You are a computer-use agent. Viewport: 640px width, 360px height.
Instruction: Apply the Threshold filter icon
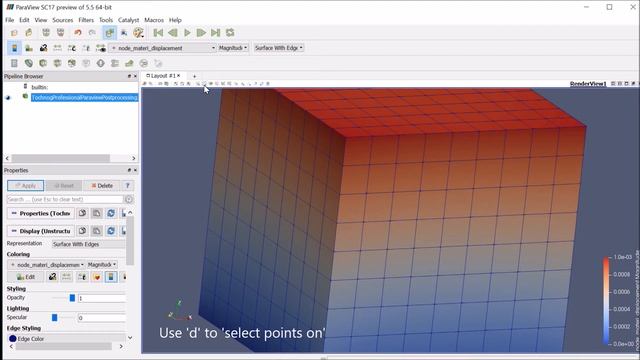(x=72, y=63)
